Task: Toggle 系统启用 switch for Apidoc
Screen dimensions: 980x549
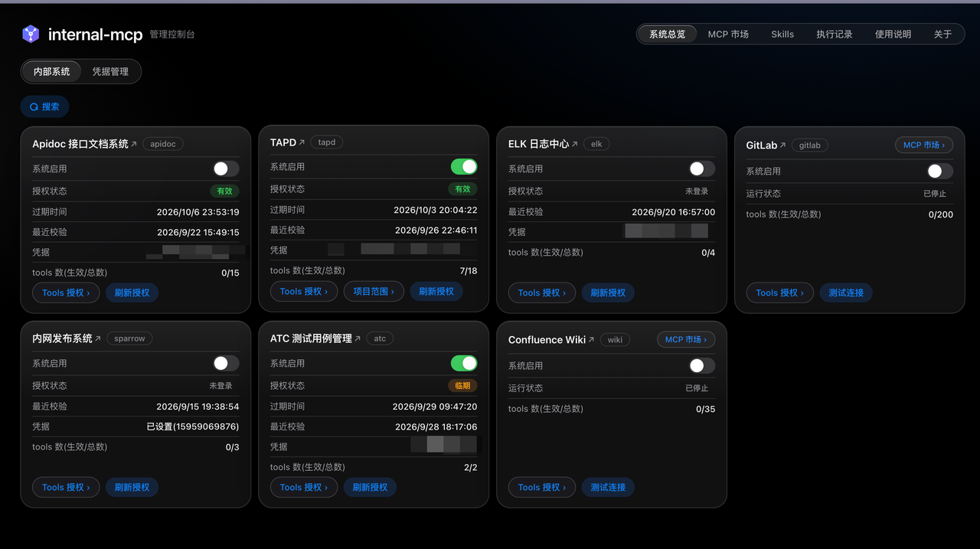Action: coord(226,168)
